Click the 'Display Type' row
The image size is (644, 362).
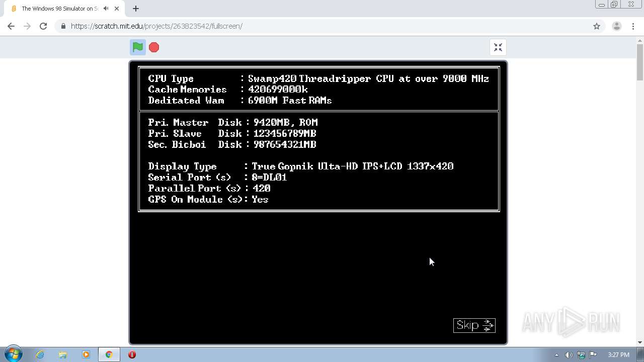click(x=301, y=166)
